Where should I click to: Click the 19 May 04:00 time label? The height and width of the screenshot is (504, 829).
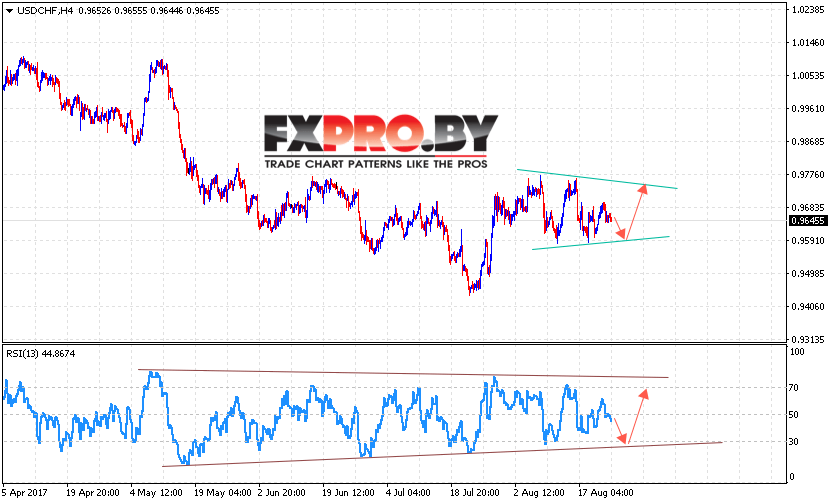point(223,493)
